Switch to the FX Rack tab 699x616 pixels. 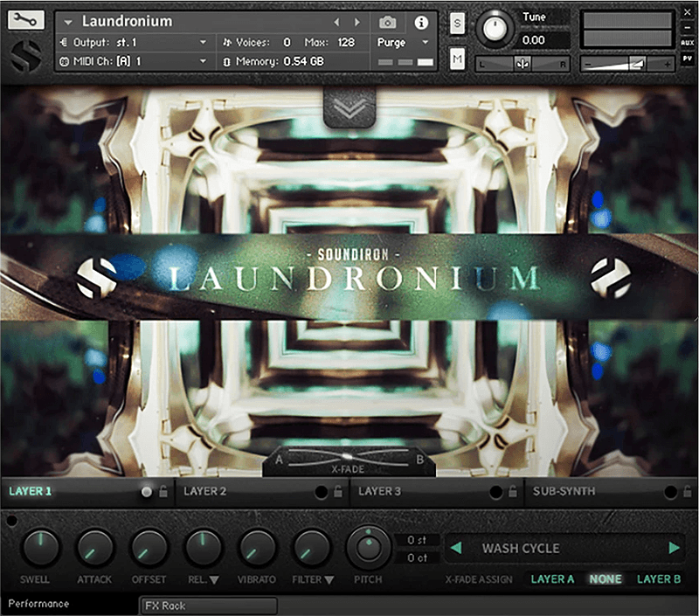208,606
